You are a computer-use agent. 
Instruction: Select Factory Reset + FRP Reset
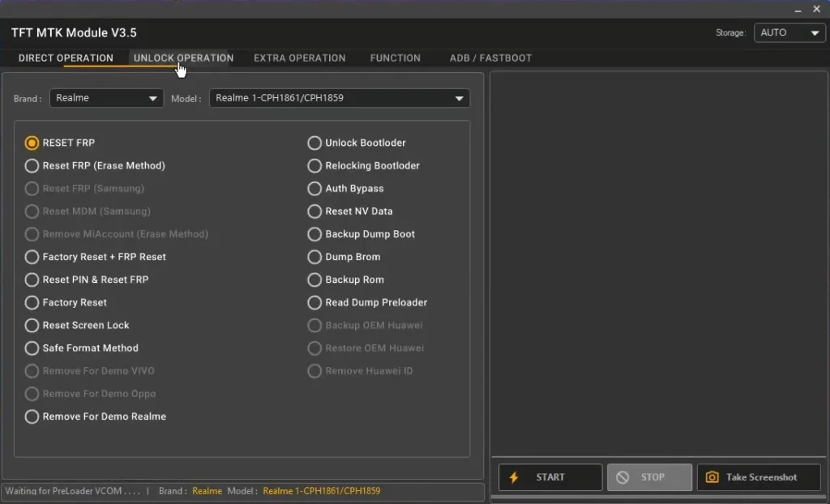pos(32,257)
